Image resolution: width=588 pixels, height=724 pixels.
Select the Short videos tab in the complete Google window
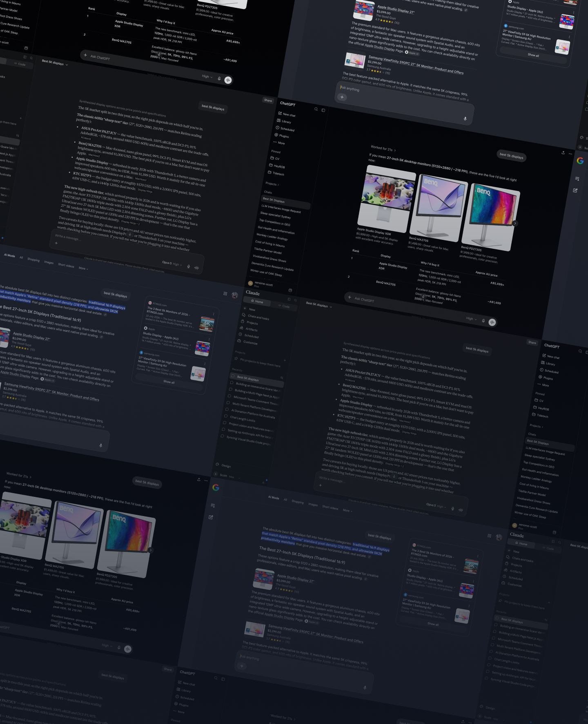330,507
